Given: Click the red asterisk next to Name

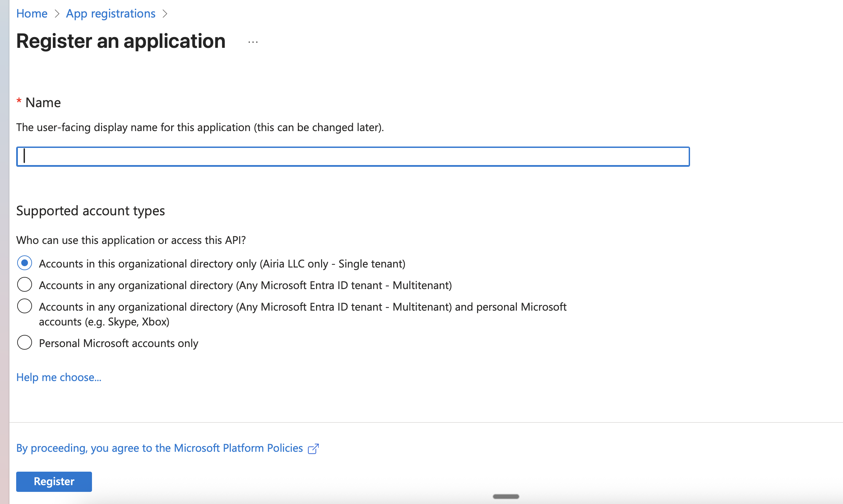Looking at the screenshot, I should 19,102.
